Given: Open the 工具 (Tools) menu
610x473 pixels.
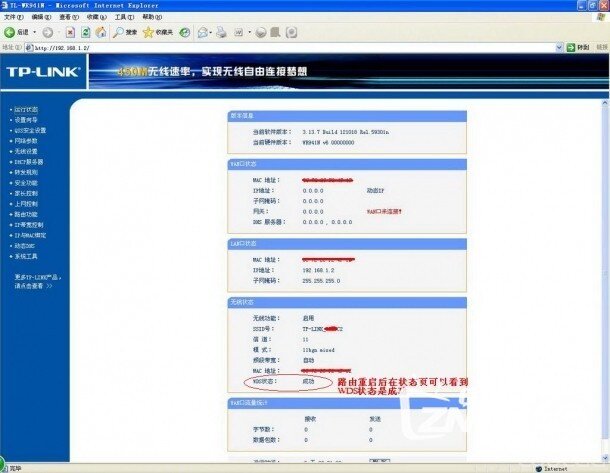Looking at the screenshot, I should click(124, 17).
